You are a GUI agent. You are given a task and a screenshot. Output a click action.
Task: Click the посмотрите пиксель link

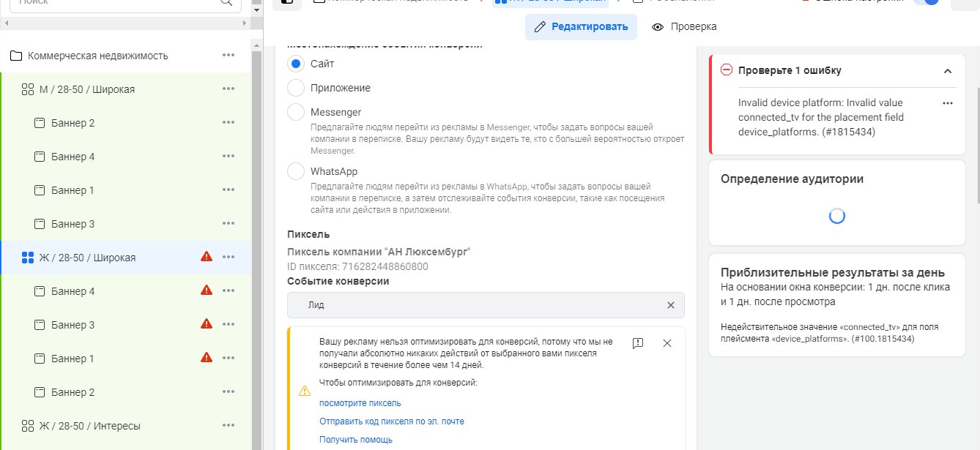360,403
